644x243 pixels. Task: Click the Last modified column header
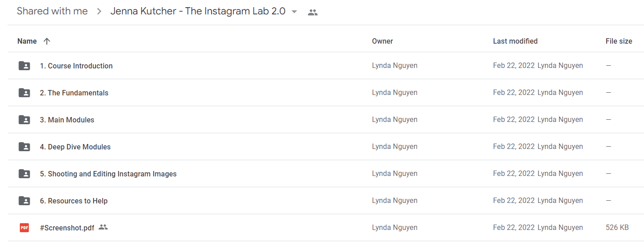pos(515,41)
